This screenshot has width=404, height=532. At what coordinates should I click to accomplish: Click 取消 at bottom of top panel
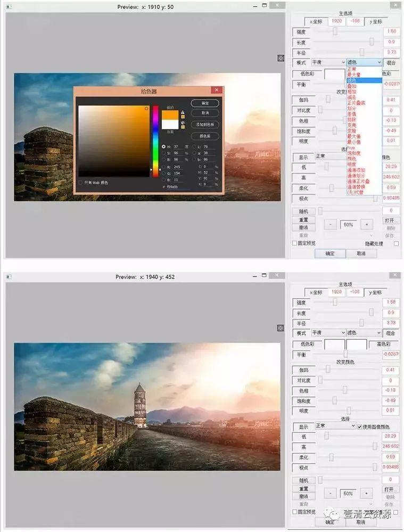tap(361, 254)
